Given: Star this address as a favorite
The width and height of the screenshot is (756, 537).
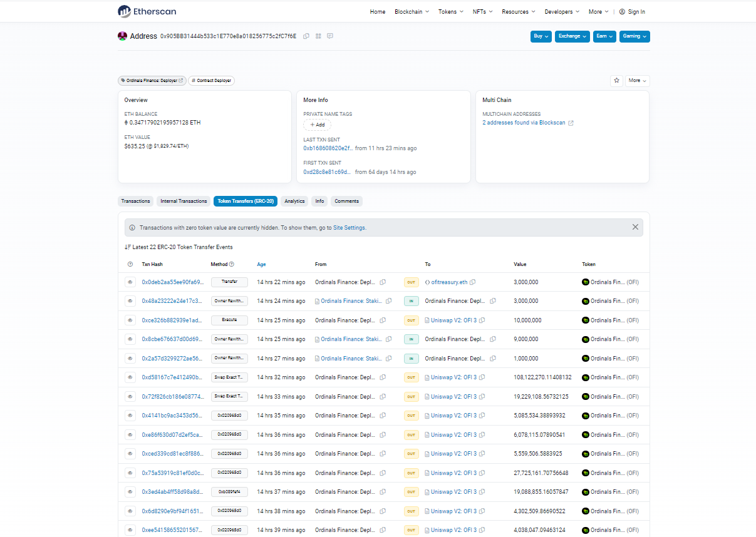Looking at the screenshot, I should pos(616,81).
